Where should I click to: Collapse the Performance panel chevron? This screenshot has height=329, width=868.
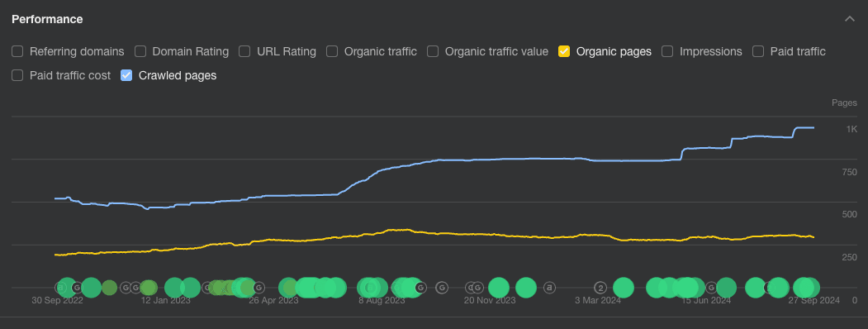coord(850,19)
